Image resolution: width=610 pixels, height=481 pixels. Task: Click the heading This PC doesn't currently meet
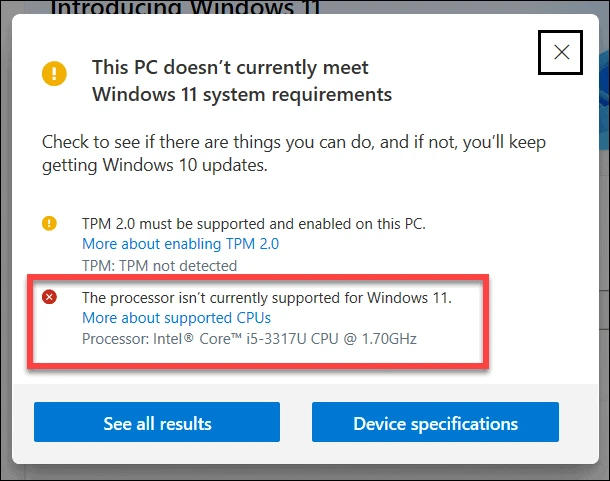coord(230,67)
